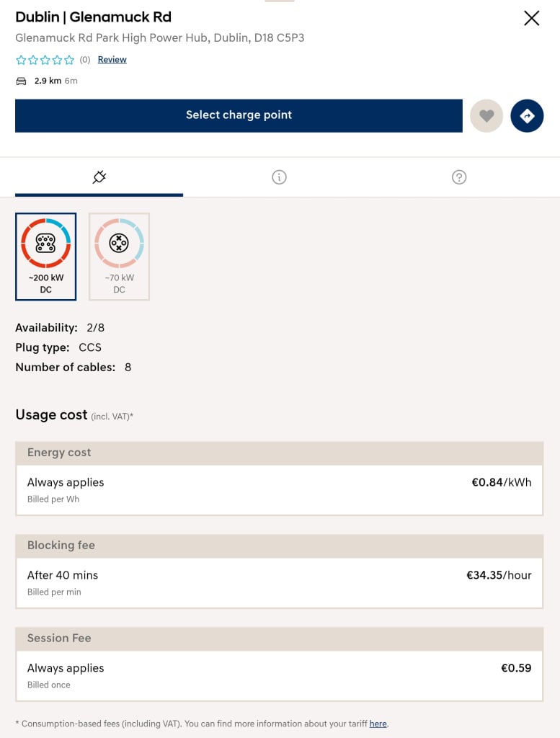Select the ~70 kW DC connector
Viewport: 560px width, 738px height.
pyautogui.click(x=119, y=256)
